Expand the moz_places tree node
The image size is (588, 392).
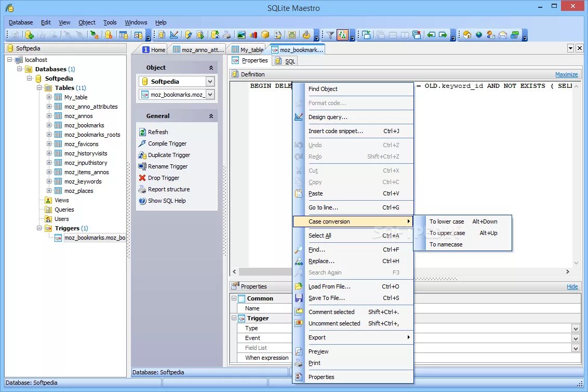[49, 190]
